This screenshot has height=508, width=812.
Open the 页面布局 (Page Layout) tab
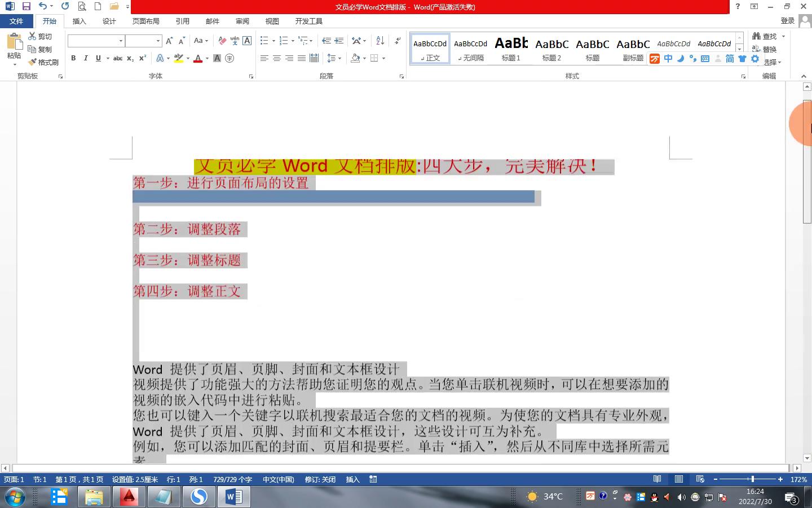[x=145, y=21]
